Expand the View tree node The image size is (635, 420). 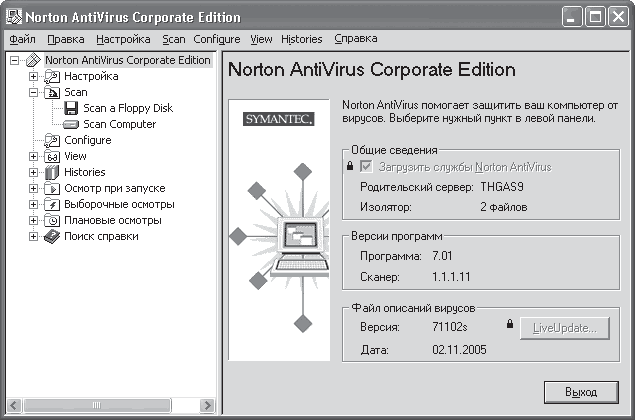click(34, 156)
